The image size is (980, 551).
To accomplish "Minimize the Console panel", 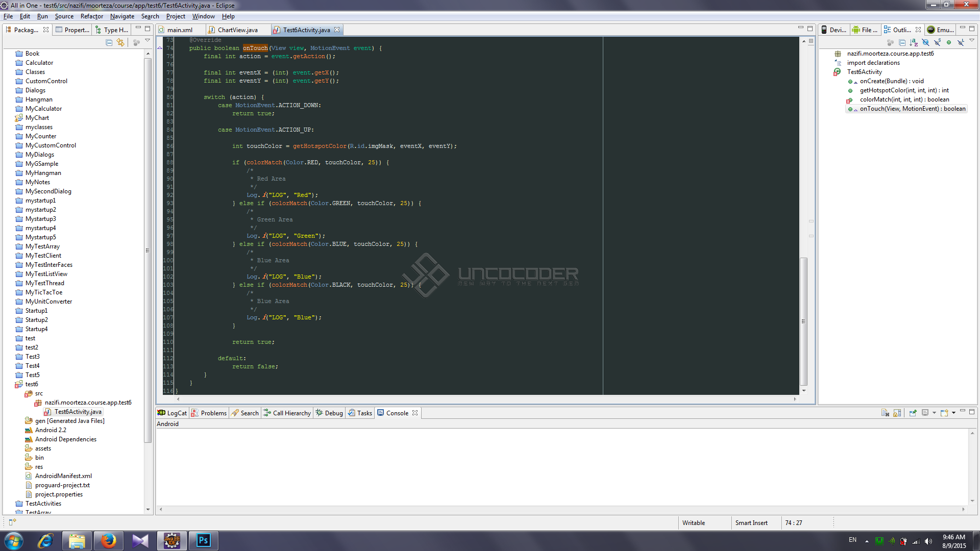I will (x=963, y=411).
